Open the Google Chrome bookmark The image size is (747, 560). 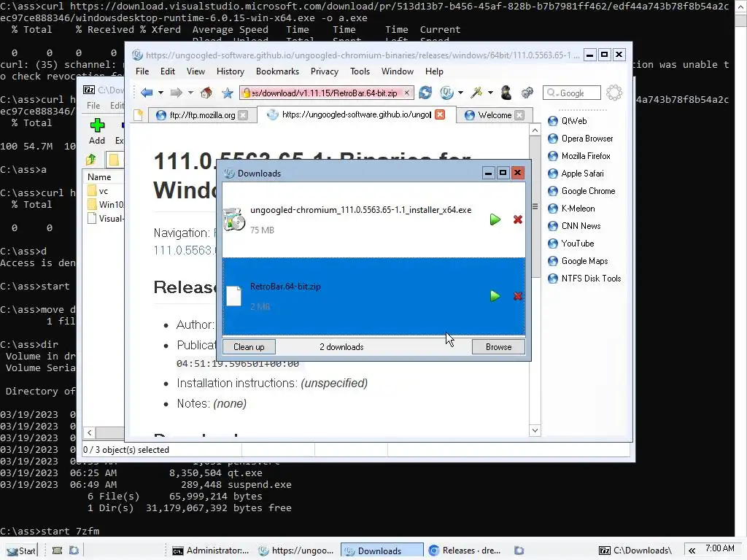(x=588, y=191)
